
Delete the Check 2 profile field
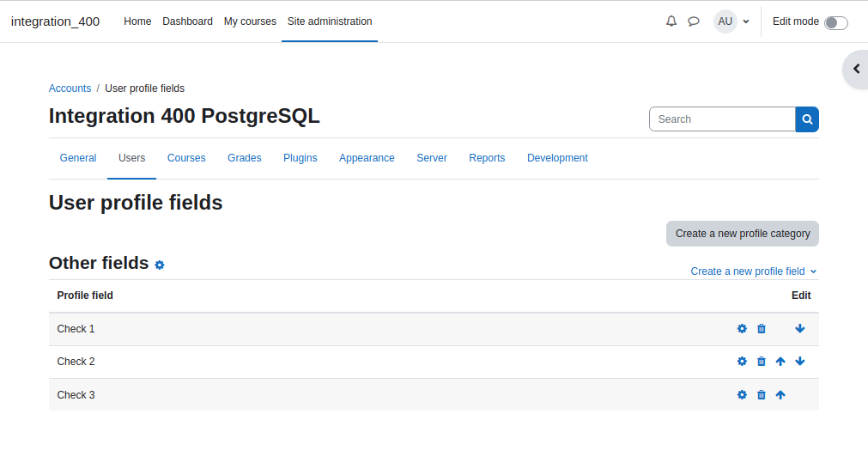coord(762,361)
